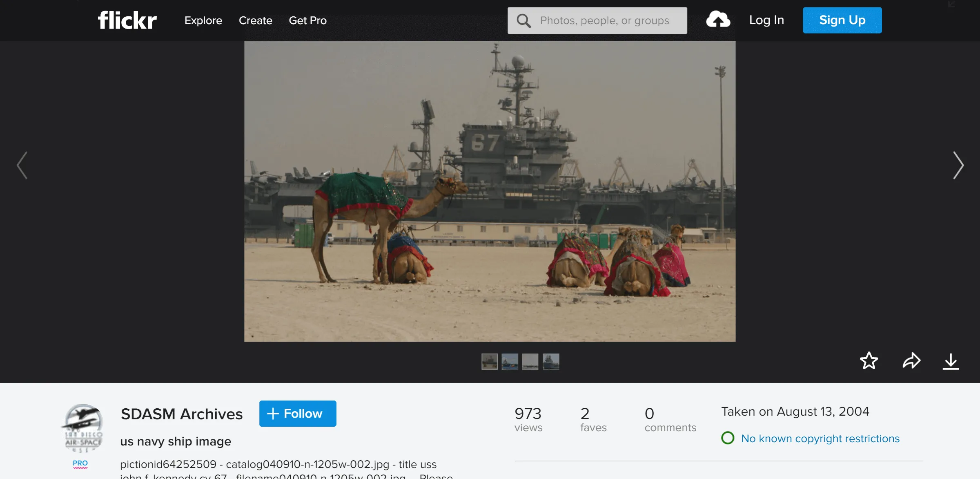The image size is (980, 479).
Task: Open the SDASM Archives profile name
Action: [x=182, y=414]
